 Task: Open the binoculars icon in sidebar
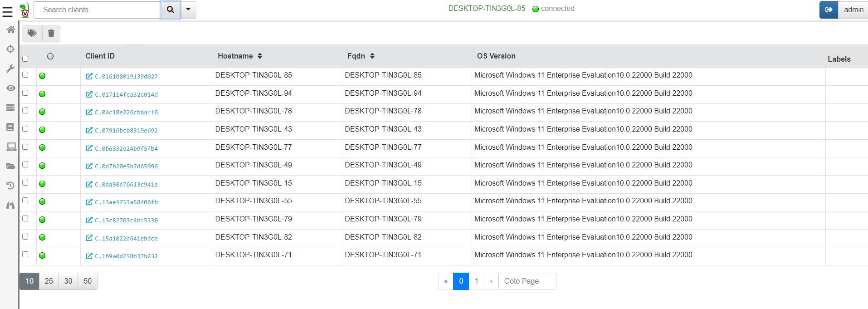tap(10, 205)
